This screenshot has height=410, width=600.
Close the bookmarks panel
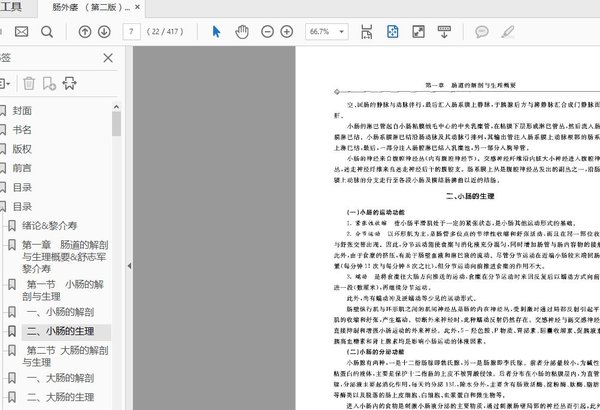pos(108,58)
